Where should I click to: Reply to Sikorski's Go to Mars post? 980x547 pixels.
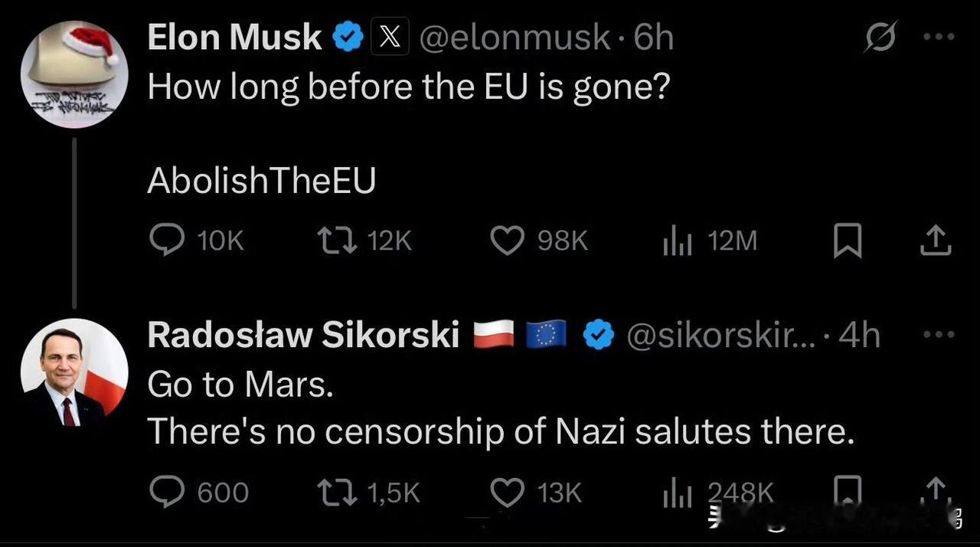pos(166,492)
